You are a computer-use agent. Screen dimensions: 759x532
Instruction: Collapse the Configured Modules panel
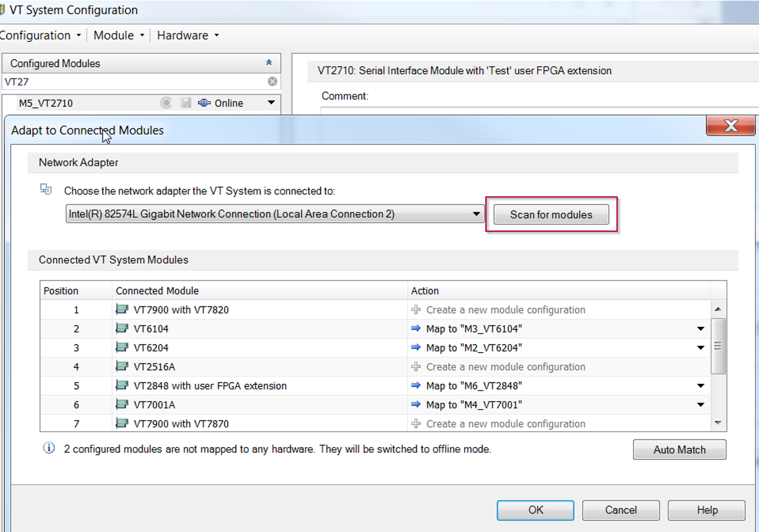click(269, 63)
